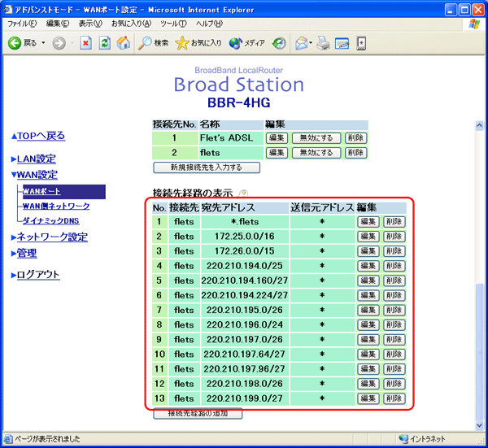Open Forward button history dropdown arrow
This screenshot has width=488, height=448.
tap(72, 43)
